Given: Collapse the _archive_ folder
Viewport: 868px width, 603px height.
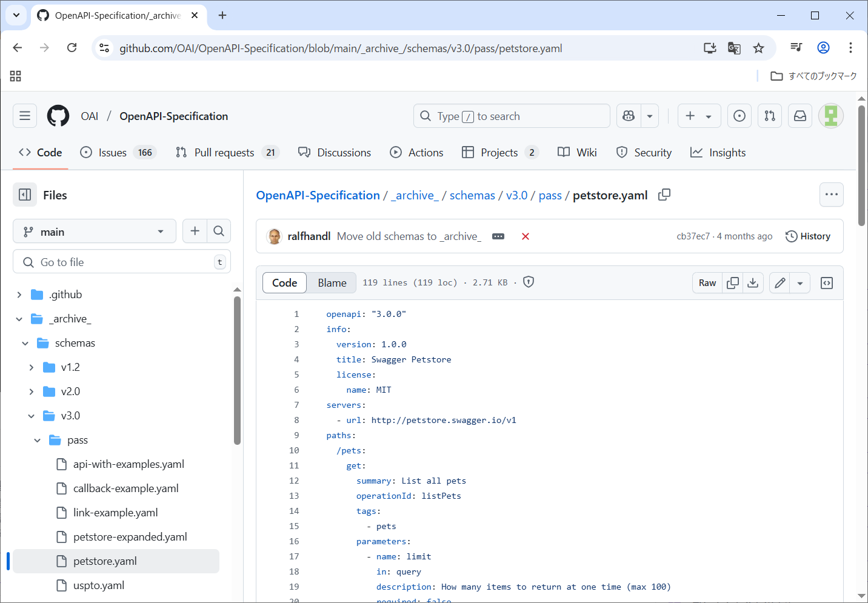Looking at the screenshot, I should [x=19, y=319].
